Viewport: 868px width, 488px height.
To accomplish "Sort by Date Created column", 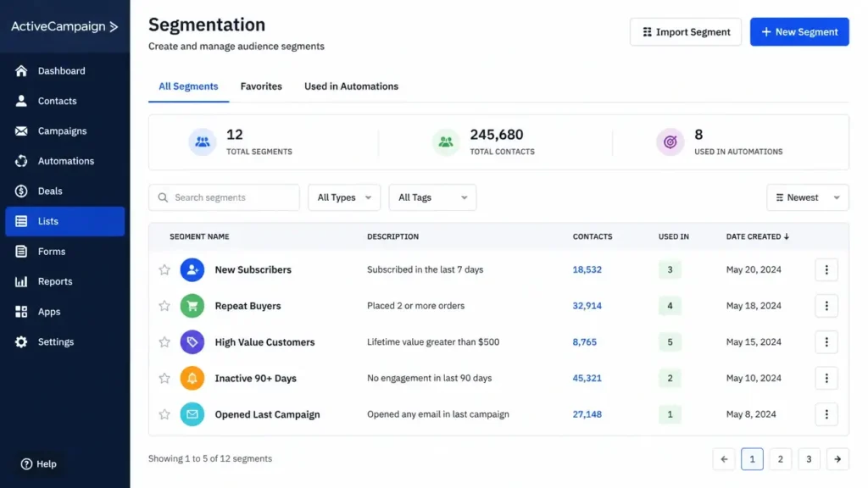I will click(x=757, y=236).
